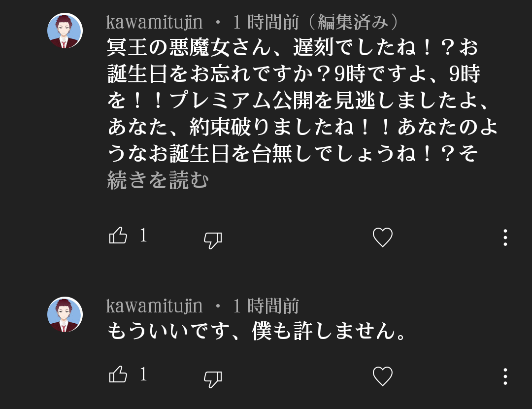The width and height of the screenshot is (532, 409).
Task: Like the first comment about 冥王の悪魔女さん
Action: point(118,236)
